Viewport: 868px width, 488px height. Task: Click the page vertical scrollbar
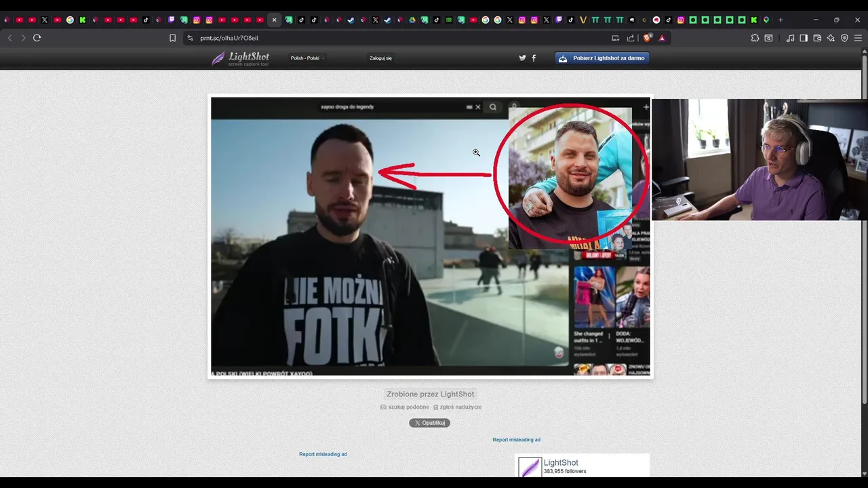point(864,230)
